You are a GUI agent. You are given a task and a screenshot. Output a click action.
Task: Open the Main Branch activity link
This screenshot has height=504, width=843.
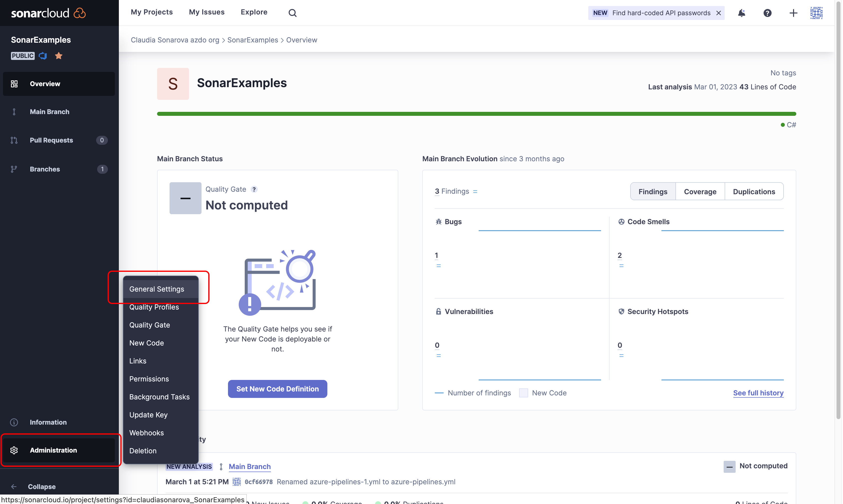coord(250,467)
